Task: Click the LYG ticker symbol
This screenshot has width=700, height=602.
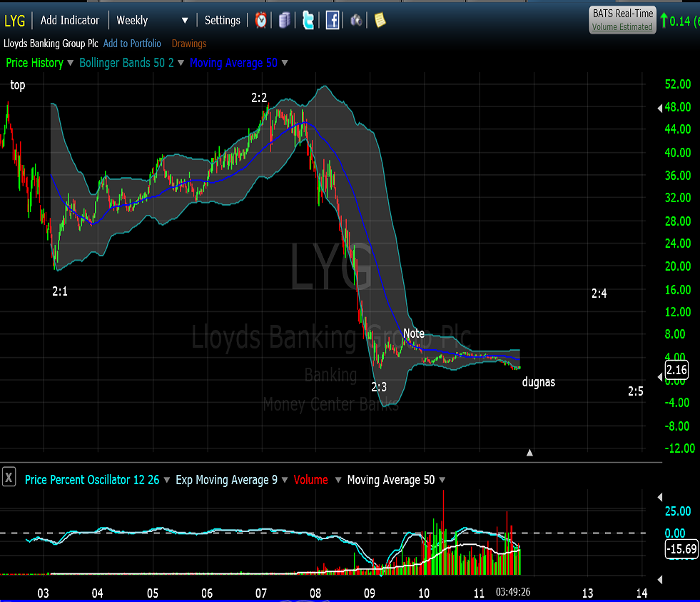Action: click(15, 21)
